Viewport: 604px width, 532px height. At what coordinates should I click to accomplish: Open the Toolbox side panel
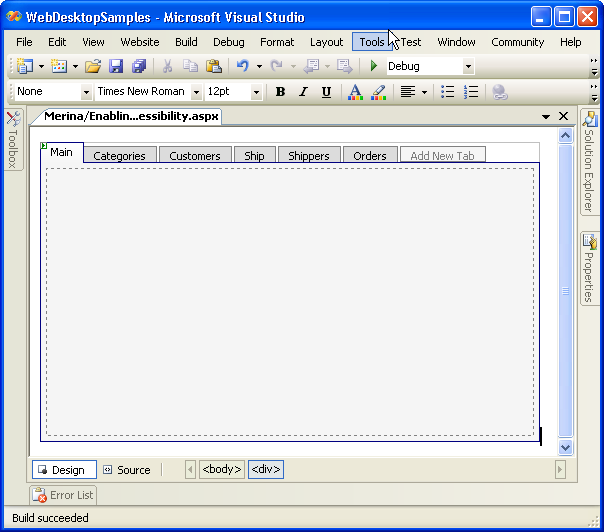click(x=13, y=140)
